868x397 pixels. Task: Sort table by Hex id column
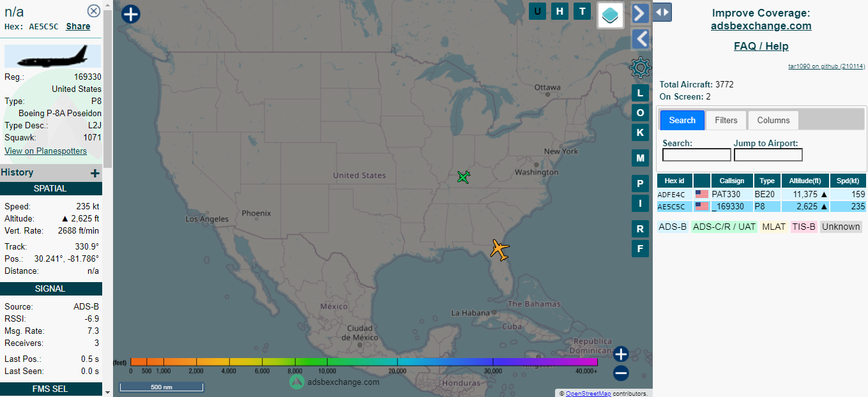tap(674, 181)
